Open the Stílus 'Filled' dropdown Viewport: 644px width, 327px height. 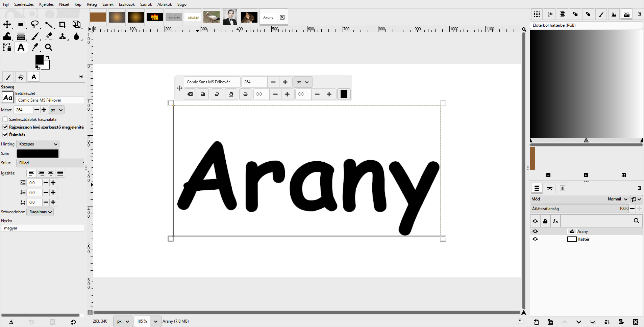click(x=51, y=163)
